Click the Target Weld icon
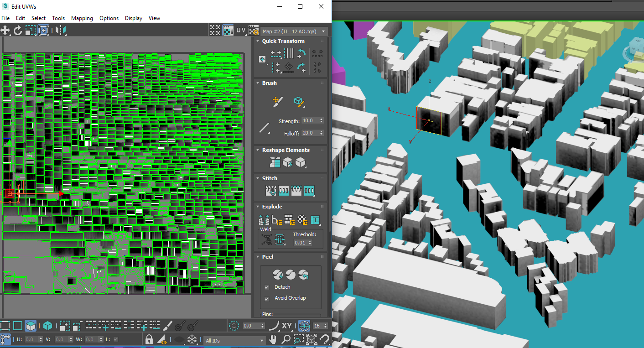 point(267,239)
